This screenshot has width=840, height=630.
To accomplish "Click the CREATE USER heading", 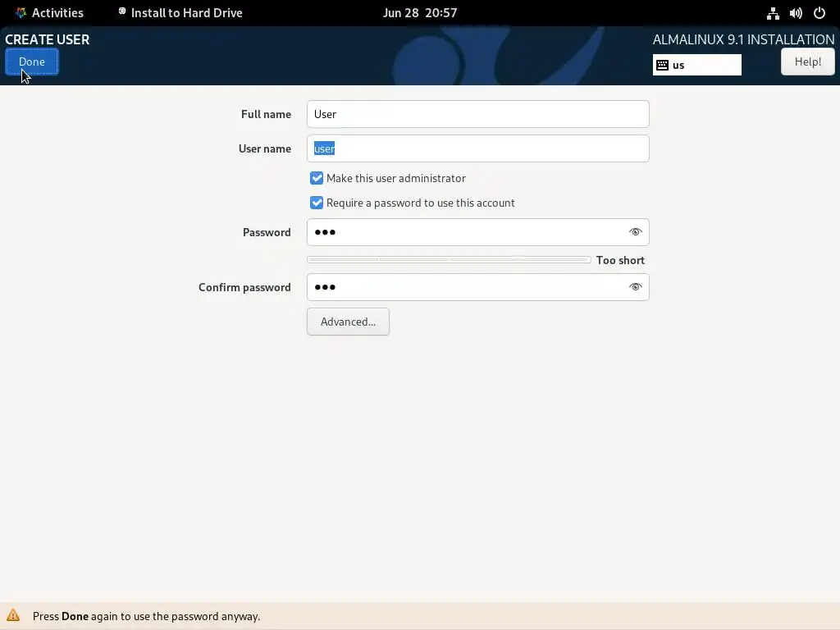I will (47, 39).
